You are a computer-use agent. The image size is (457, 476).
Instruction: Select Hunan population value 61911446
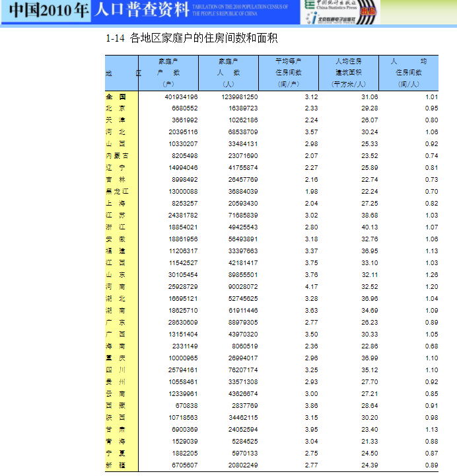pyautogui.click(x=243, y=311)
